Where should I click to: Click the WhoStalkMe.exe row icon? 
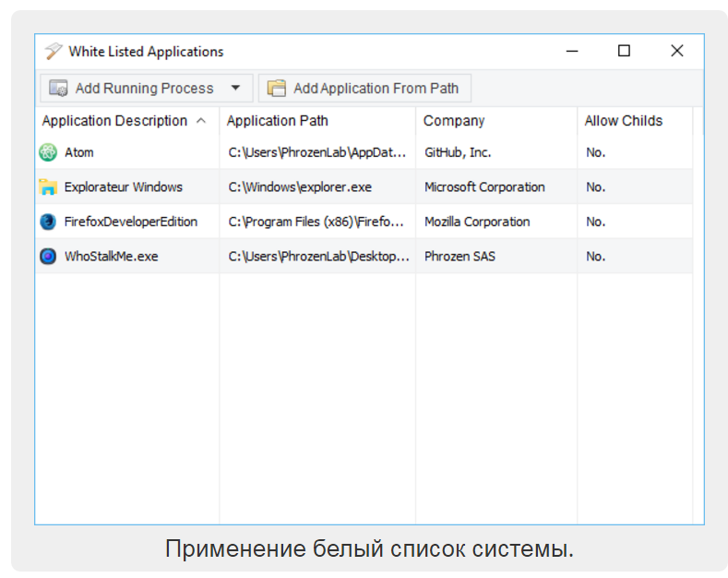(48, 256)
